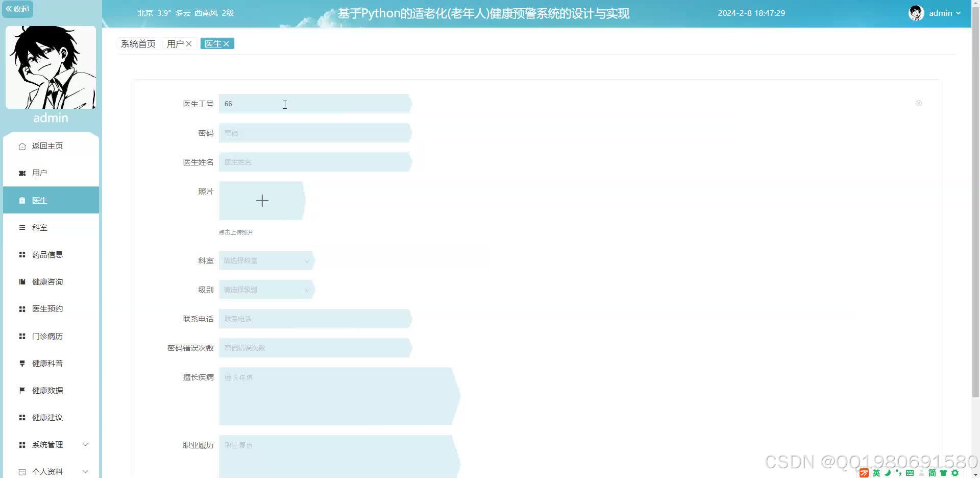Screen dimensions: 980x478
Task: Click 返回主页 to go home
Action: tap(47, 146)
